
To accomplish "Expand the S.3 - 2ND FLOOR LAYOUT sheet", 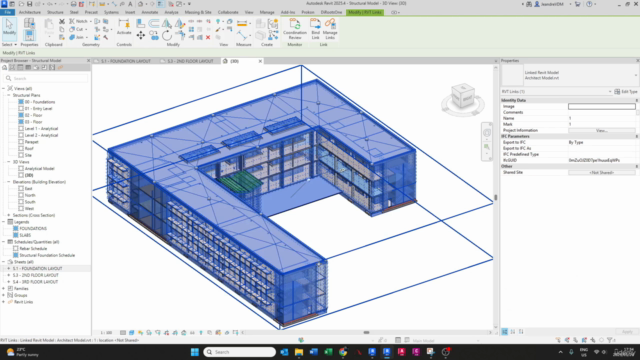I will tap(9, 275).
